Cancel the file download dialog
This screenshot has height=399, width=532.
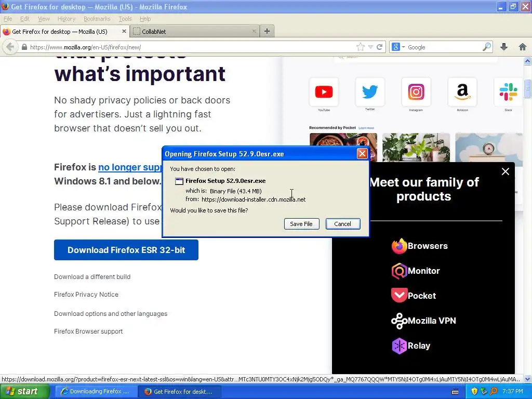click(x=343, y=224)
